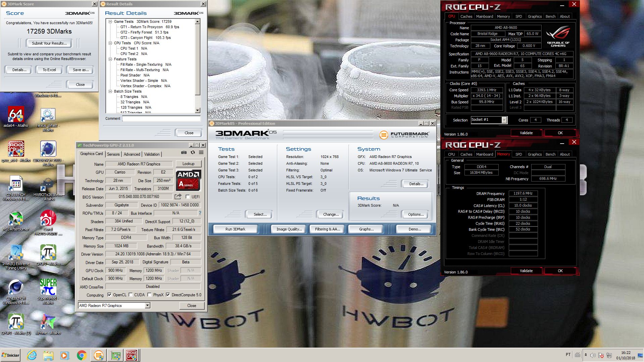Click scroll down arrow in Result Details
644x362 pixels.
pos(197,110)
